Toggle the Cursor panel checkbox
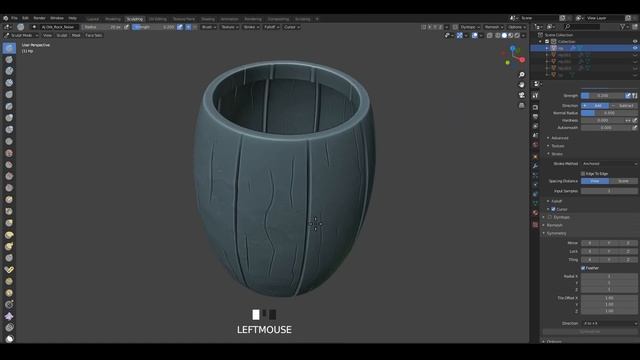Viewport: 640px width, 360px height. [553, 209]
